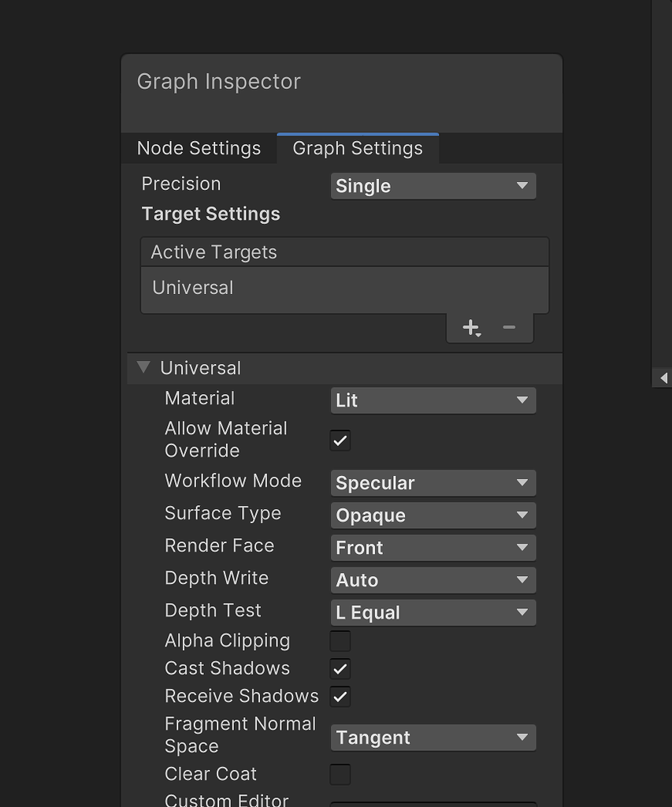Open the Render Face dropdown

pos(433,548)
